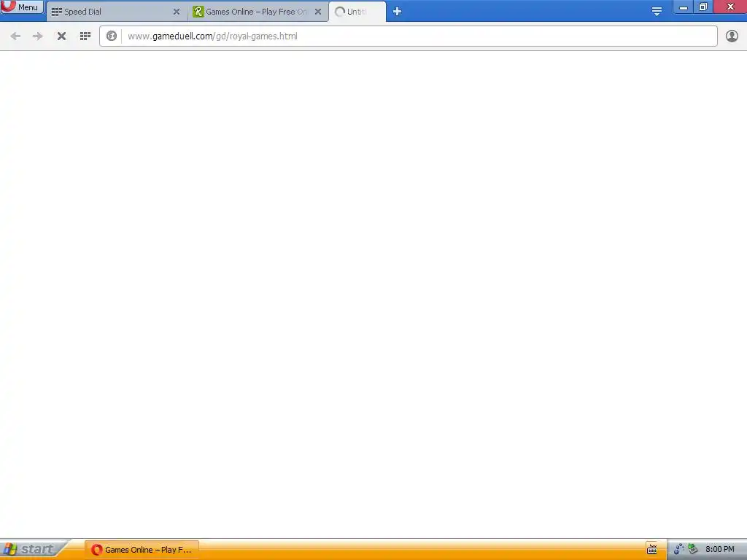Close the Speed Dial tab
This screenshot has height=560, width=747.
pos(177,12)
